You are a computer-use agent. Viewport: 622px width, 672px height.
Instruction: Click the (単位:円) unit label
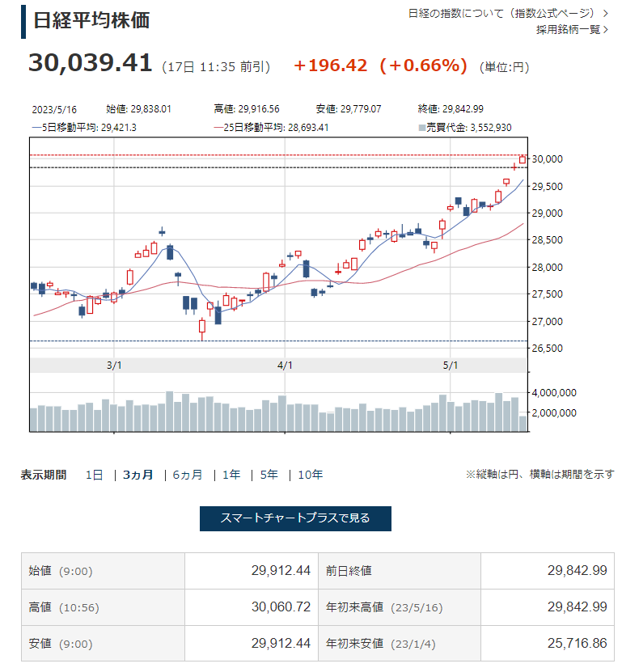click(504, 67)
